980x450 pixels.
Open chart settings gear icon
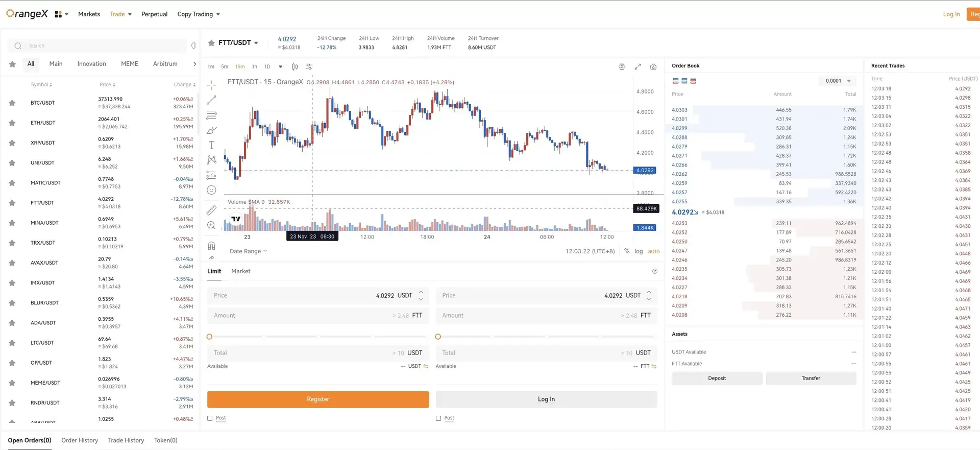coord(622,67)
